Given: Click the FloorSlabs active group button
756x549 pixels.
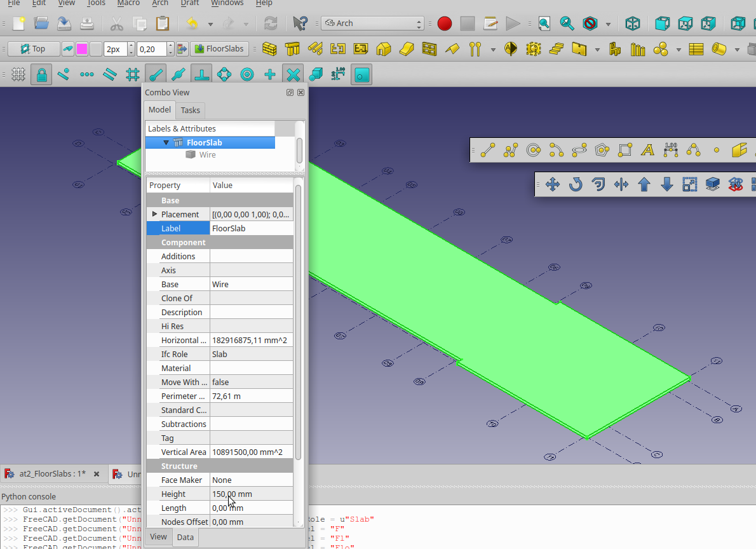Looking at the screenshot, I should tap(220, 49).
